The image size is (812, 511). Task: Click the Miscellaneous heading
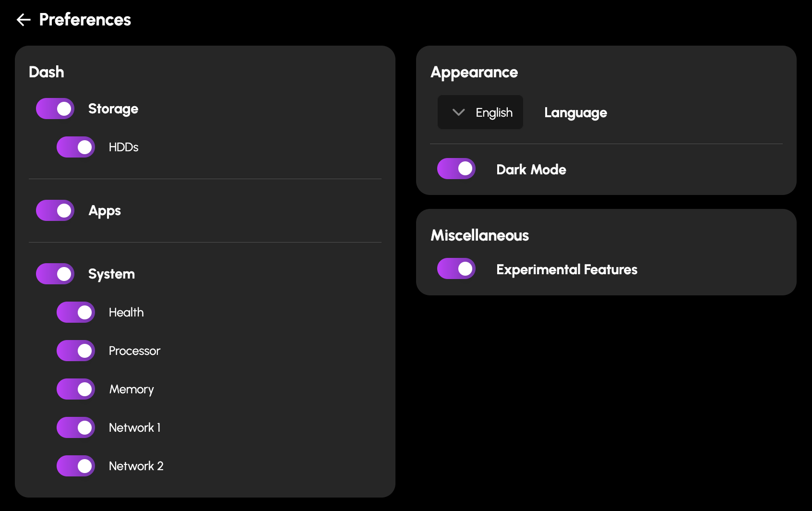pos(479,235)
